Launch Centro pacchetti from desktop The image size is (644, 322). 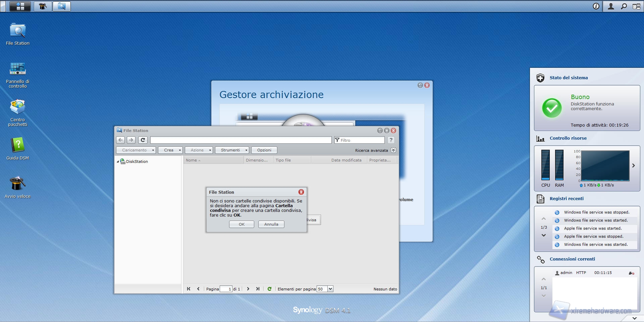[x=17, y=107]
